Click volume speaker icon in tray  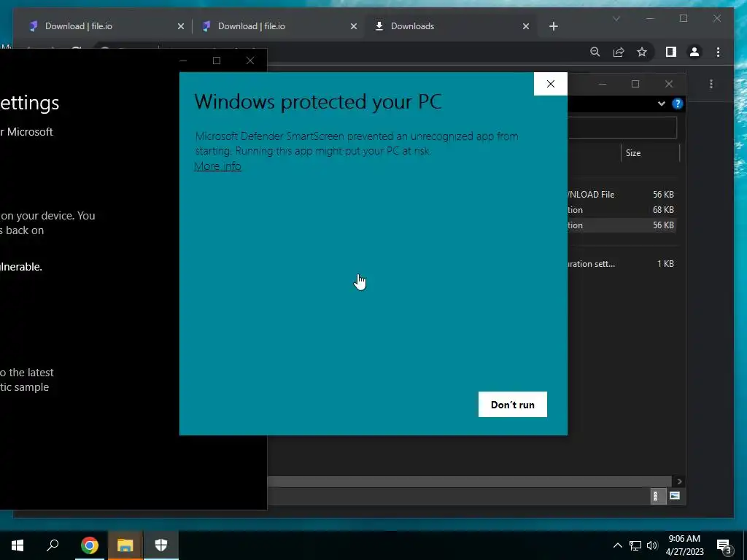coord(652,545)
